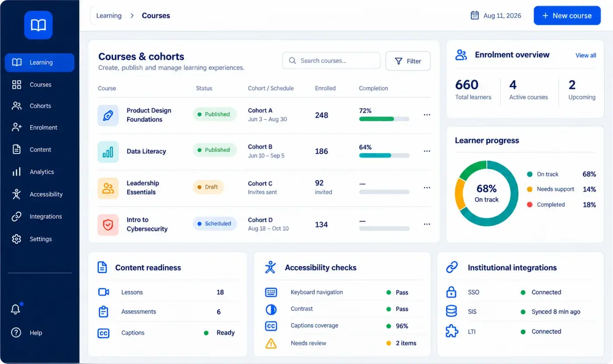
Task: Click the Leadership Essentials people icon
Action: tap(108, 188)
